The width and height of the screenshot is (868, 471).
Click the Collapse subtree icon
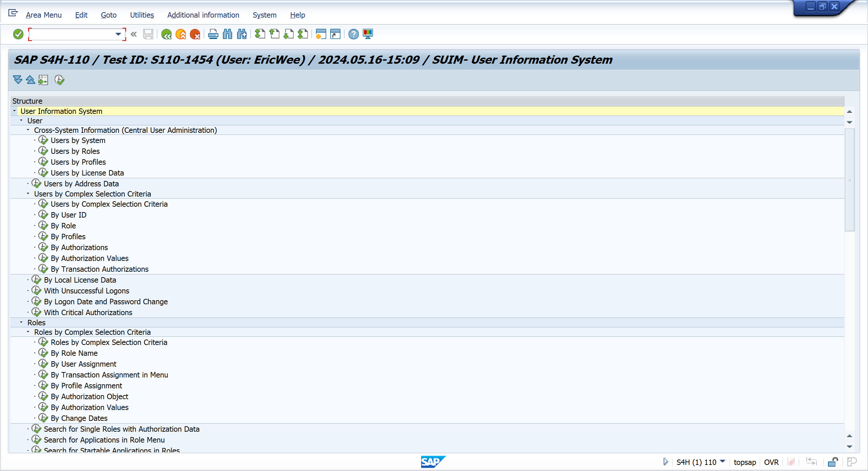[x=31, y=80]
